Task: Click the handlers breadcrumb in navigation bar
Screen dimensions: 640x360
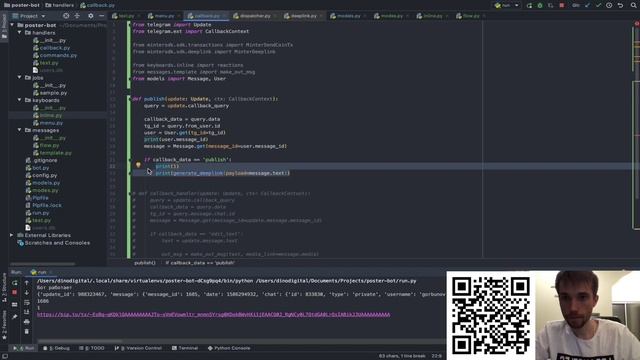Action: pos(60,5)
